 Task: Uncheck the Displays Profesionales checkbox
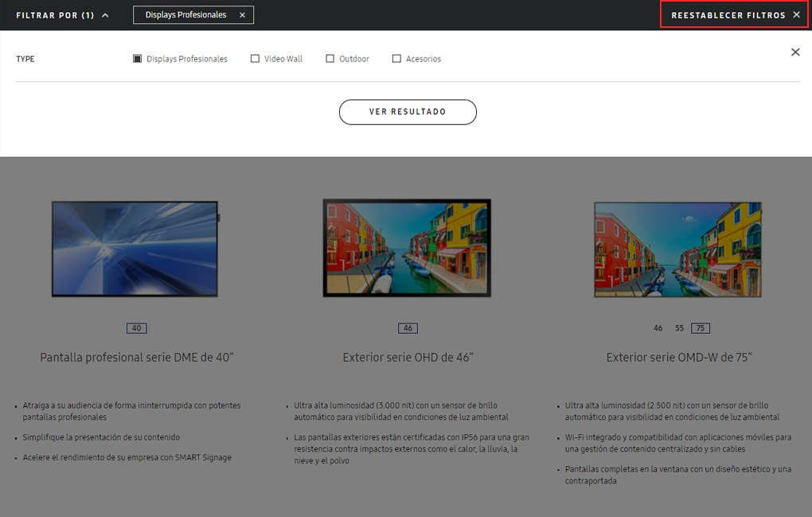[x=137, y=58]
